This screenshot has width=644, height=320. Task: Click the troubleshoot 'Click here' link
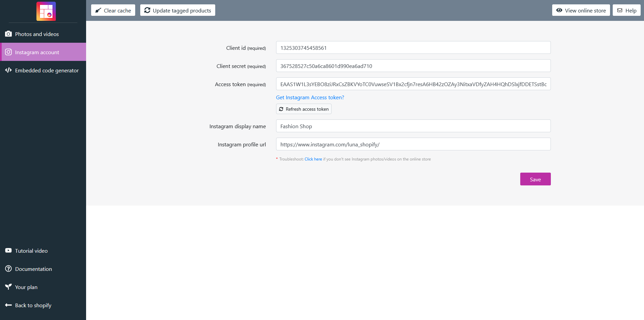coord(313,159)
